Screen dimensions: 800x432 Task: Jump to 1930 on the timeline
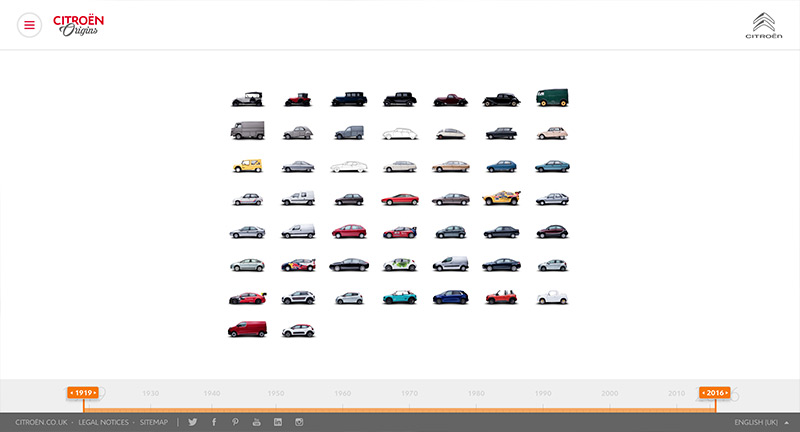tap(151, 393)
